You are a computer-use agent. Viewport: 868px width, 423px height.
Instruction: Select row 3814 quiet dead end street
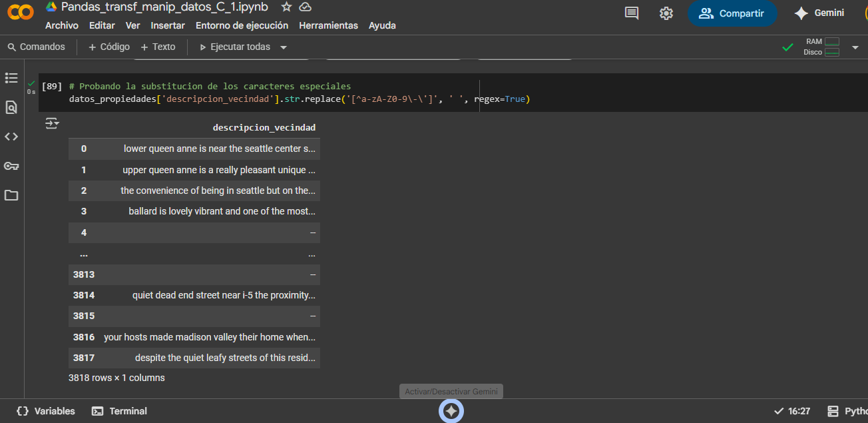[224, 295]
